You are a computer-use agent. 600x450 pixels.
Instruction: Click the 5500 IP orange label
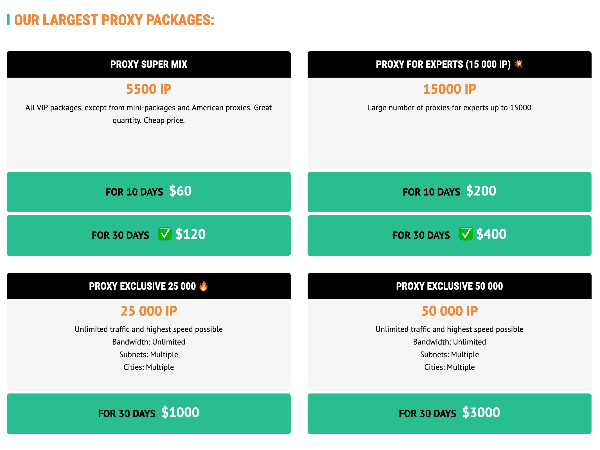(149, 89)
